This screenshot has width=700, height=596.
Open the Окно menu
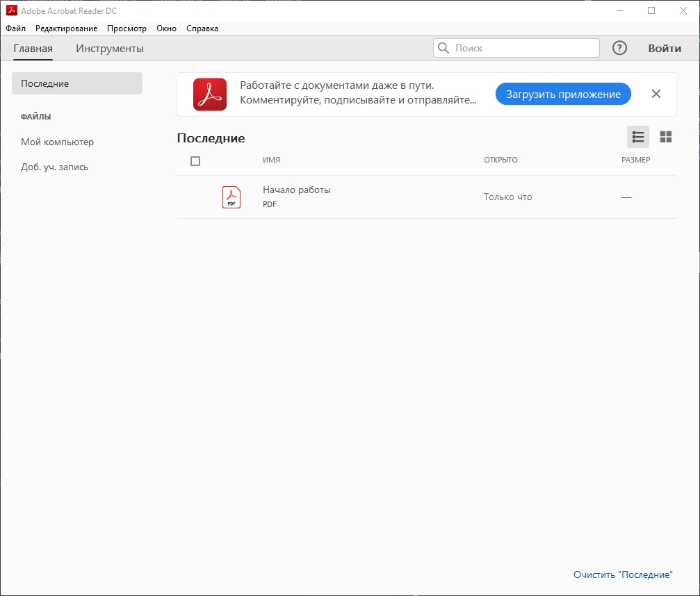pos(167,28)
